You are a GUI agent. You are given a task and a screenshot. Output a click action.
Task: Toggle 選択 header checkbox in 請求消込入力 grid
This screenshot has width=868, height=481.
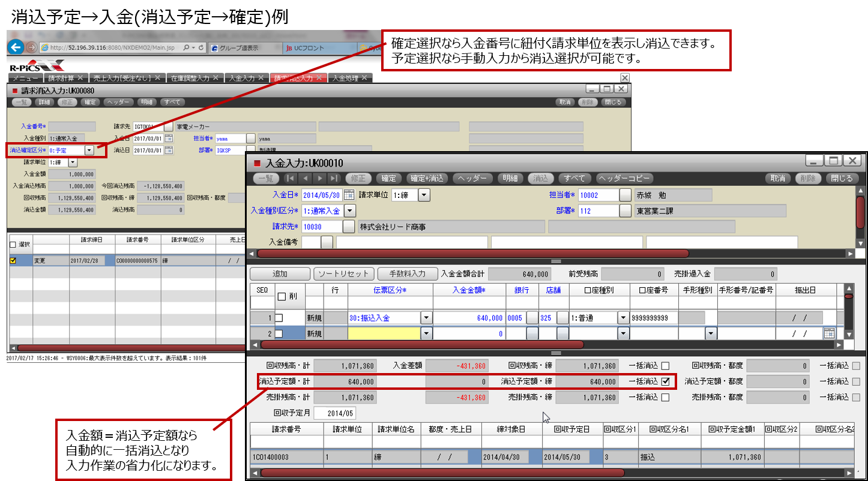pos(13,245)
